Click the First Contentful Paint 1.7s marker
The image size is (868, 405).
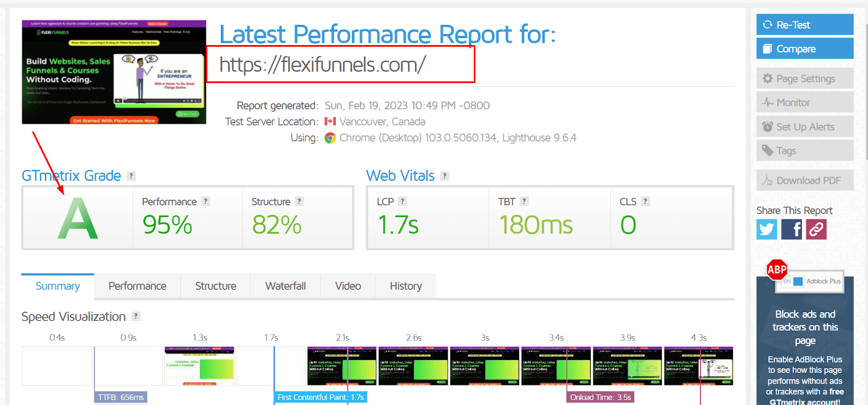coord(321,397)
